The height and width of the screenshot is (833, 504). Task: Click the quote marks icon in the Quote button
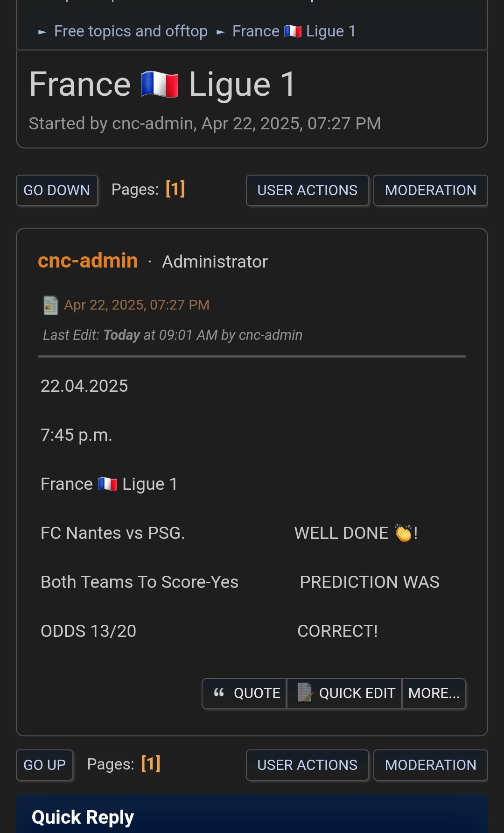[219, 693]
